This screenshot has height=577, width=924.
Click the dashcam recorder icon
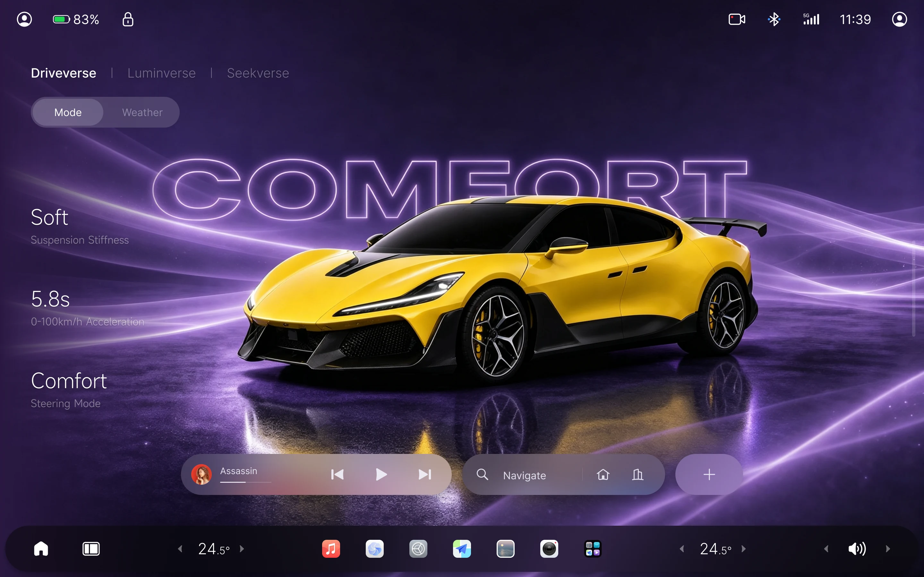tap(737, 19)
